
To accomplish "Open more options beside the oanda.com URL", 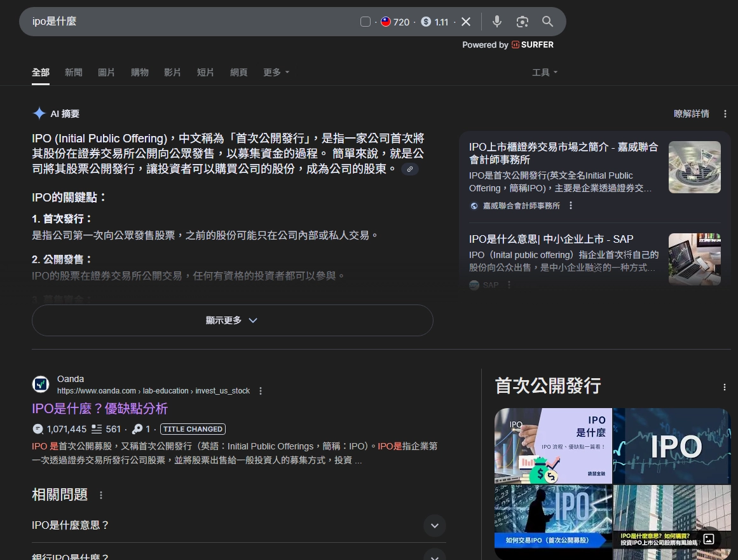I will 260,391.
